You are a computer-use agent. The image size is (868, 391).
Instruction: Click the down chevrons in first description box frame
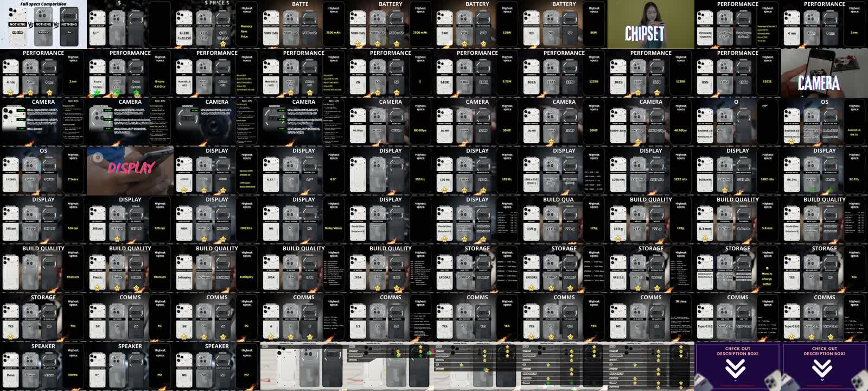pos(736,369)
